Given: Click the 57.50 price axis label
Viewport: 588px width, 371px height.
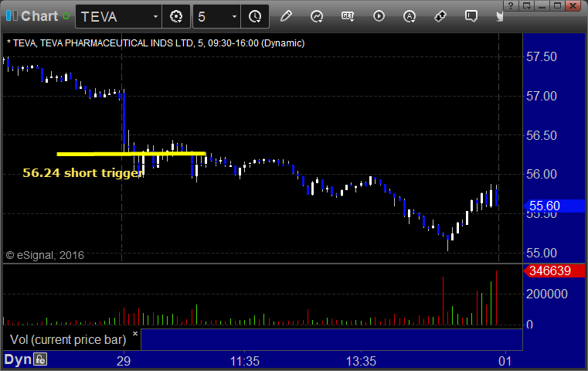Looking at the screenshot, I should [x=542, y=57].
